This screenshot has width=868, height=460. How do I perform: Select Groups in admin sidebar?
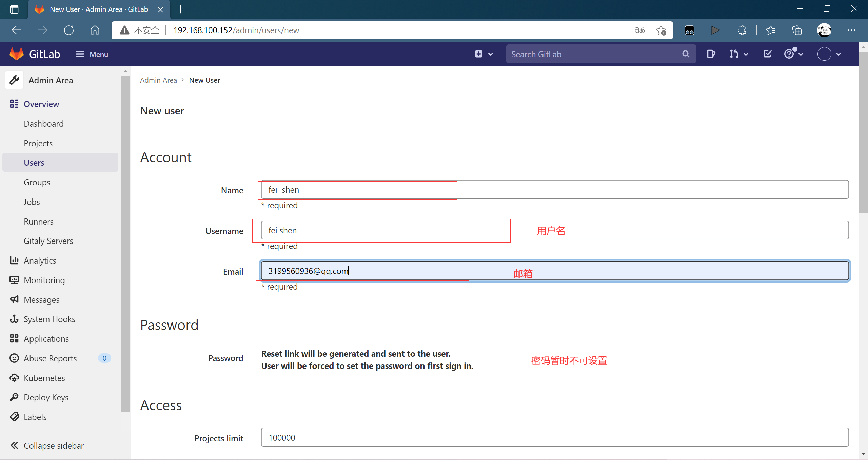point(37,182)
